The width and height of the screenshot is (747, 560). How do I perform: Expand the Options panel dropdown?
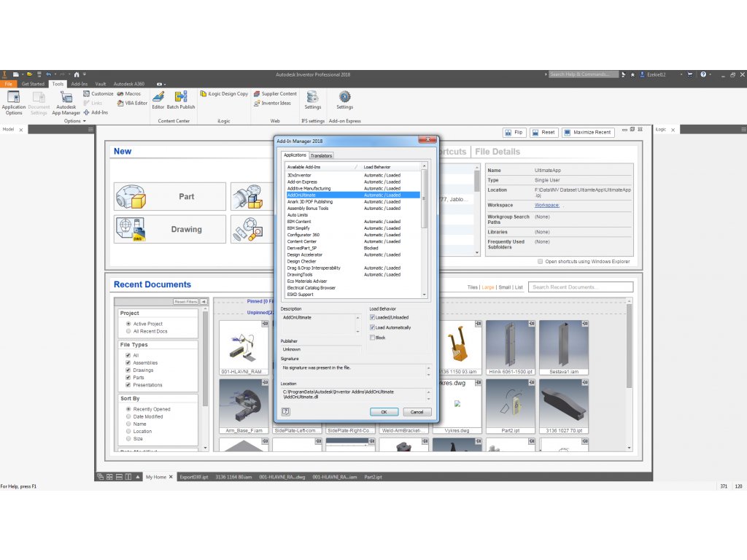point(75,121)
